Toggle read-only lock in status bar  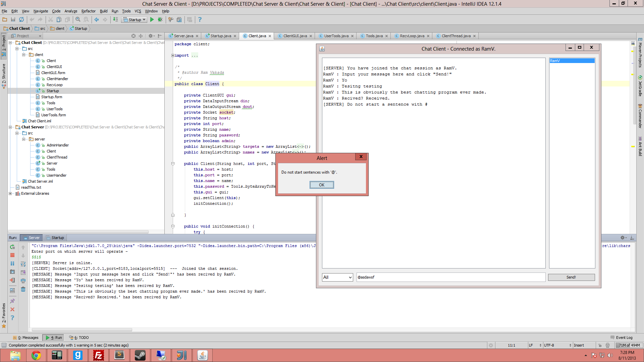pos(600,345)
